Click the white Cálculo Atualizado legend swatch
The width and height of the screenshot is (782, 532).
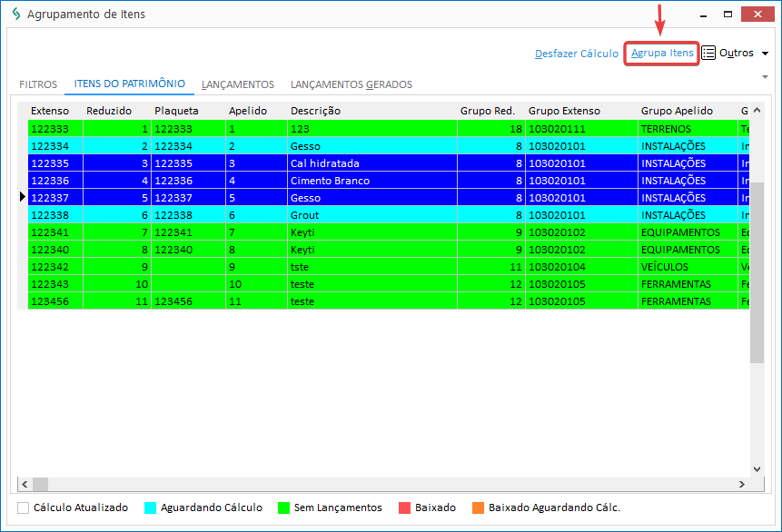(23, 507)
